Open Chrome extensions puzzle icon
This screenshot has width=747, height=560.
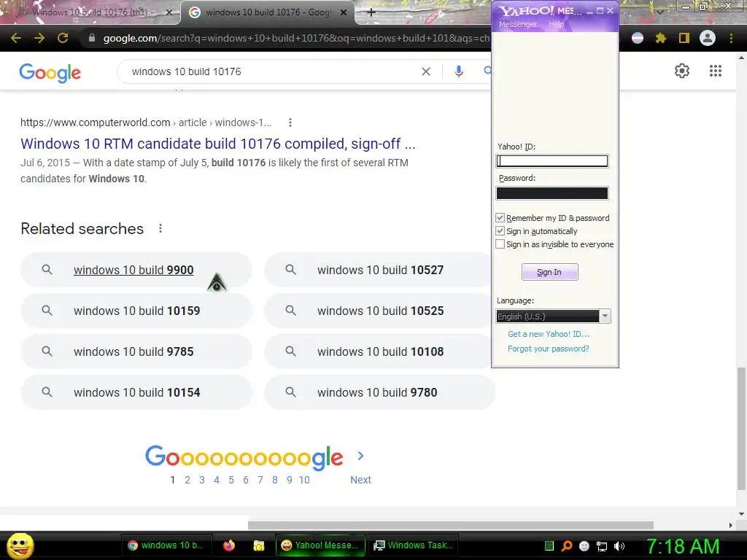(x=660, y=38)
